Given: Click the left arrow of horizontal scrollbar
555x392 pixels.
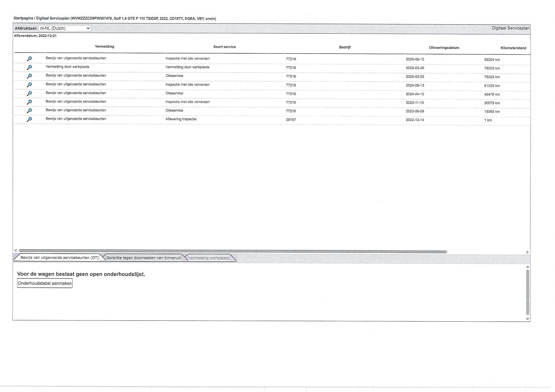Looking at the screenshot, I should coord(15,250).
